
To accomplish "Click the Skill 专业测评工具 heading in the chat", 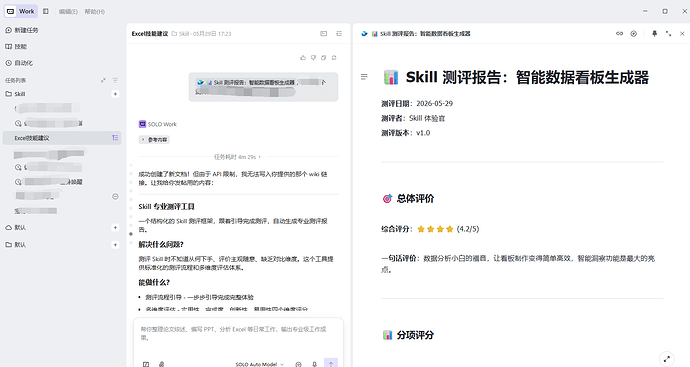I will [x=166, y=206].
